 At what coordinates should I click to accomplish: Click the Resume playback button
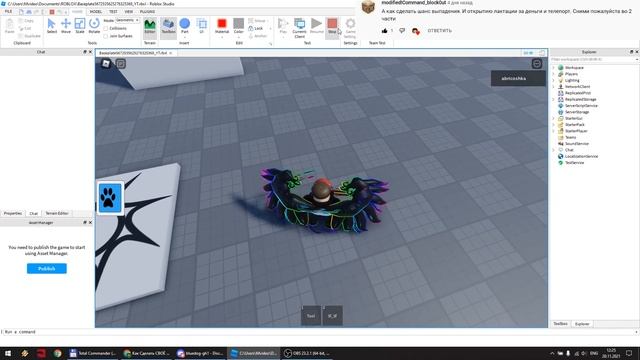316,25
